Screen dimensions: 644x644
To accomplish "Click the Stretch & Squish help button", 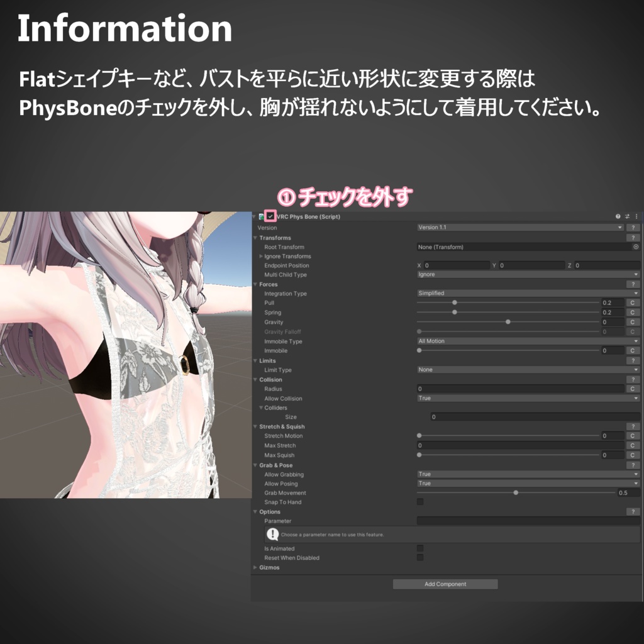I will coord(633,426).
